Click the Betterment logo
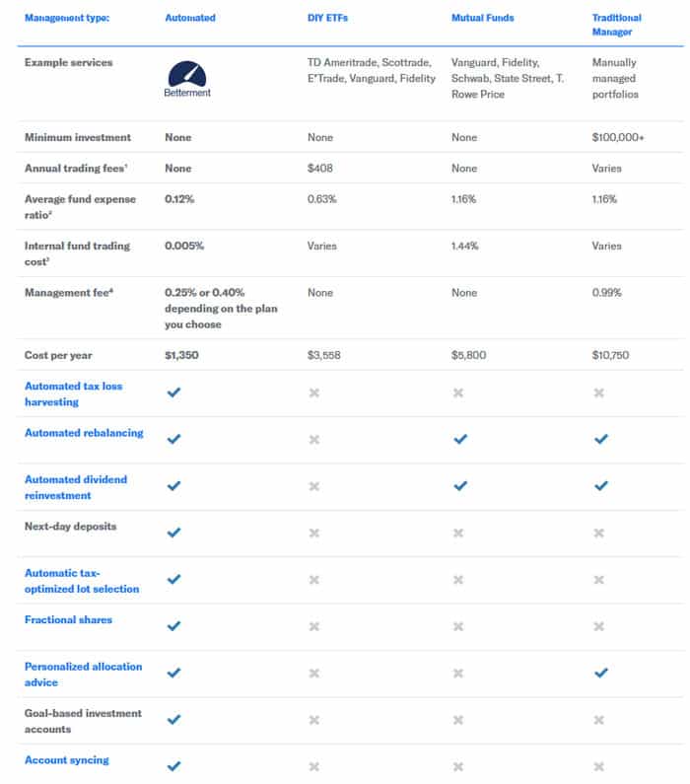This screenshot has width=690, height=784. click(x=187, y=79)
